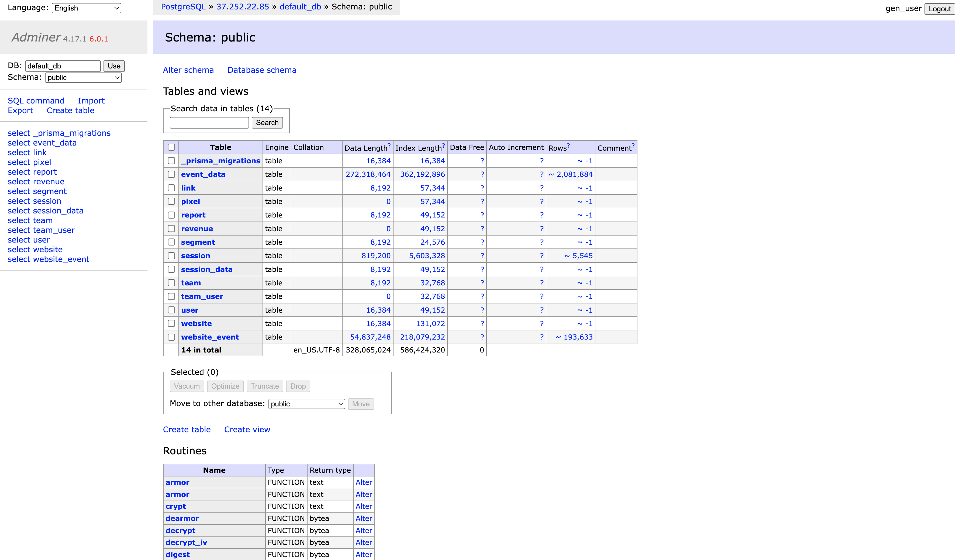
Task: Click the Data Length help question mark
Action: pos(389,145)
